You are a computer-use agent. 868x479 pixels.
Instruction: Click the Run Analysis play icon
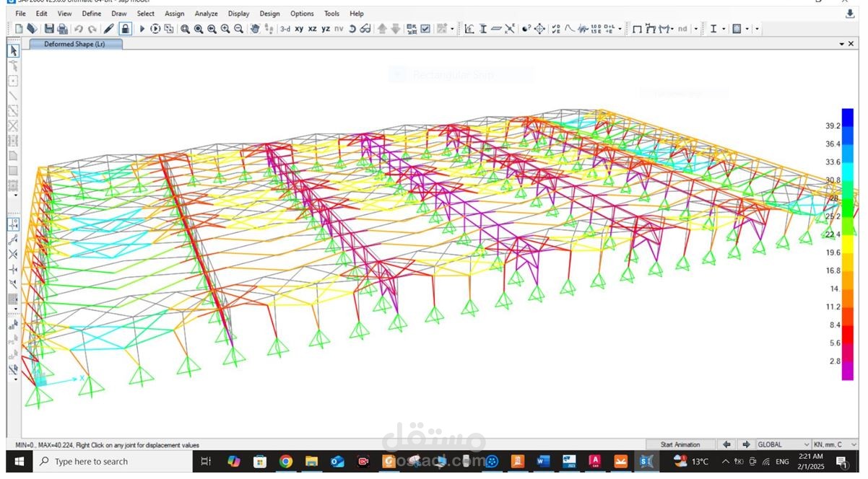tap(142, 29)
